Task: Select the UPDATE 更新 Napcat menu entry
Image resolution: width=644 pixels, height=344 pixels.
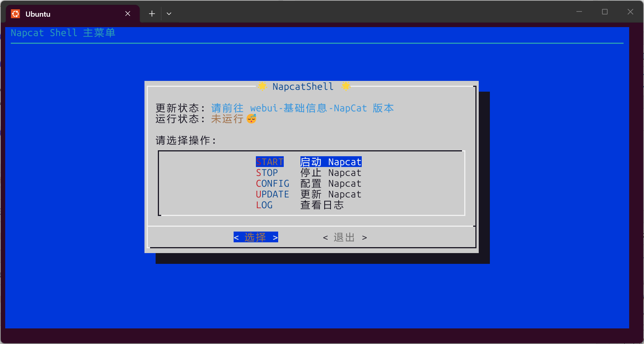Action: [x=309, y=194]
